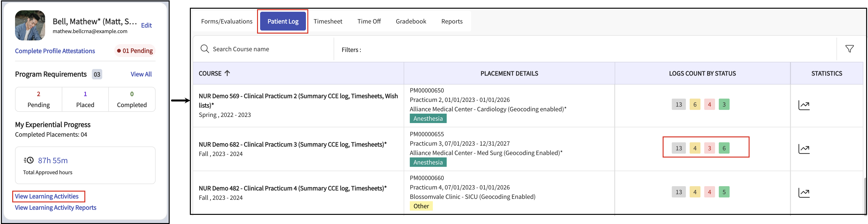Open Complete Profile Attestations link

tap(55, 51)
